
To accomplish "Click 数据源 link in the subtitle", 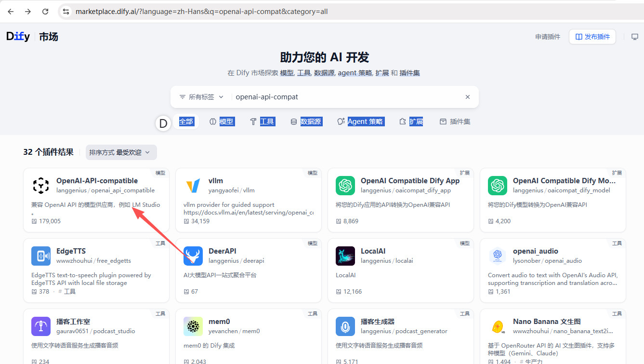I will point(324,73).
